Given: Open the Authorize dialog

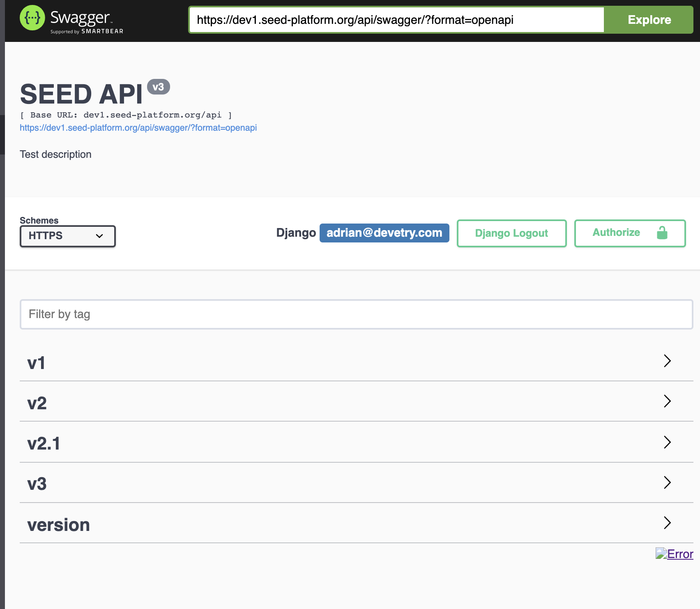Looking at the screenshot, I should (630, 233).
